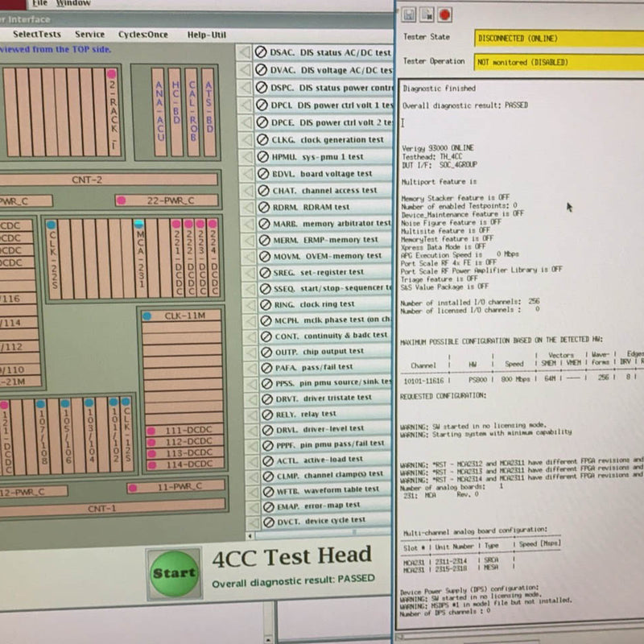Select the MCA-231 board slot
Screen dimensions: 644x644
click(x=139, y=258)
